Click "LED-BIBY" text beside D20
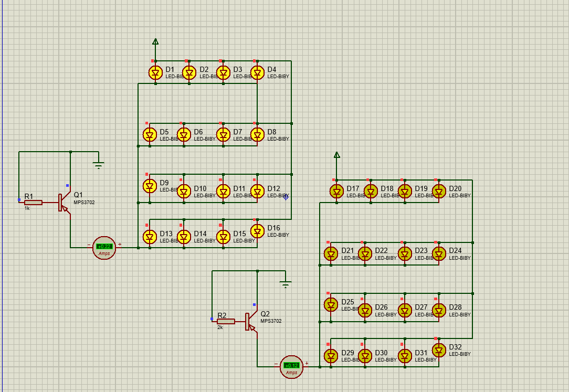This screenshot has height=392, width=569. tap(460, 195)
